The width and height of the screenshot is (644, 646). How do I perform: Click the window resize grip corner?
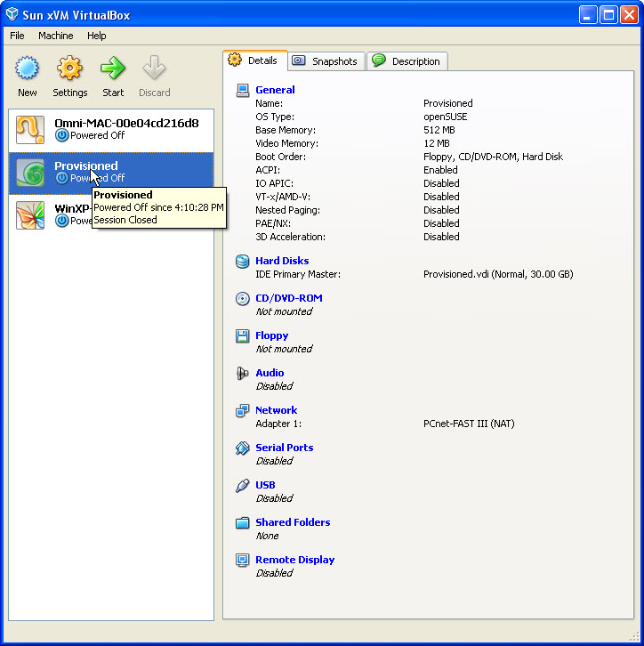(x=634, y=636)
